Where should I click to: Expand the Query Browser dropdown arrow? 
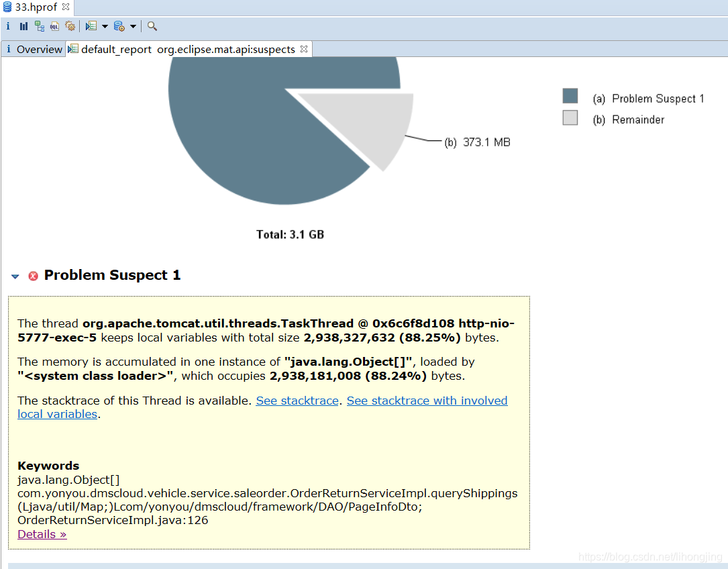coord(134,26)
